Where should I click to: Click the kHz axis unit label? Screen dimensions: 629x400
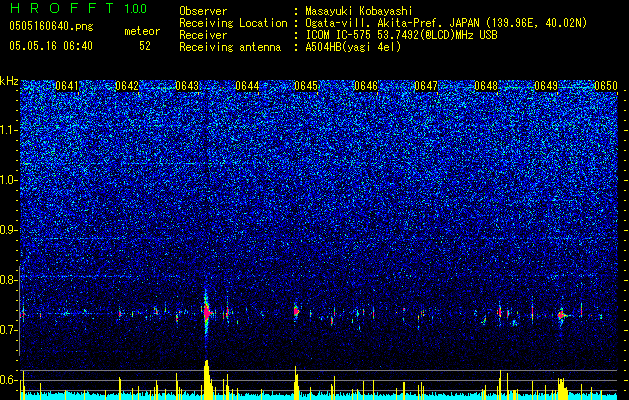pyautogui.click(x=9, y=81)
